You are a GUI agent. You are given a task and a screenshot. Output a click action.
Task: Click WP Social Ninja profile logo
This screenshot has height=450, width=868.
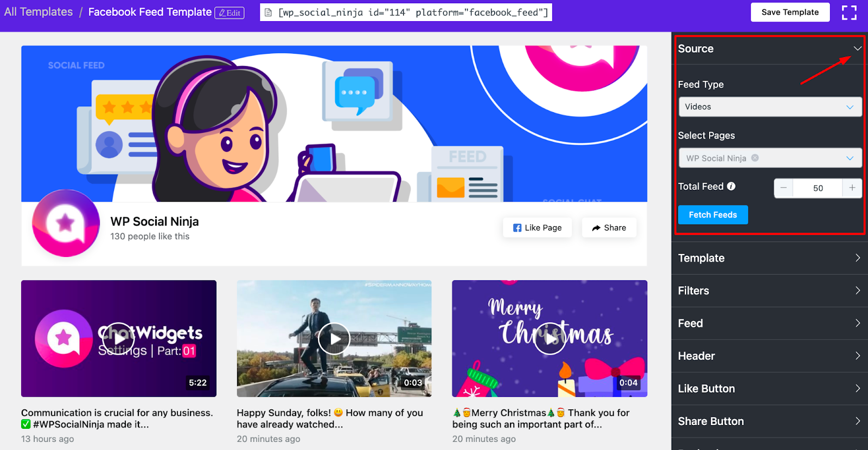click(66, 223)
